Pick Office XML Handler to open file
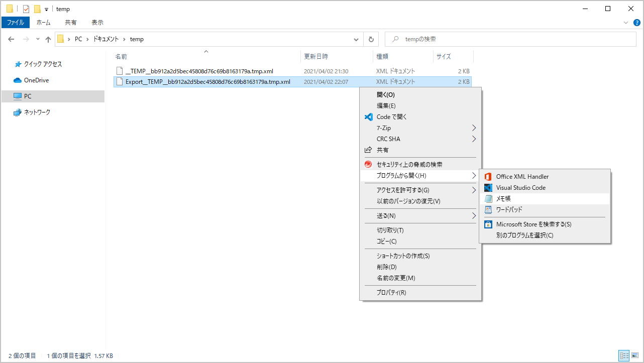The height and width of the screenshot is (363, 644). point(522,177)
